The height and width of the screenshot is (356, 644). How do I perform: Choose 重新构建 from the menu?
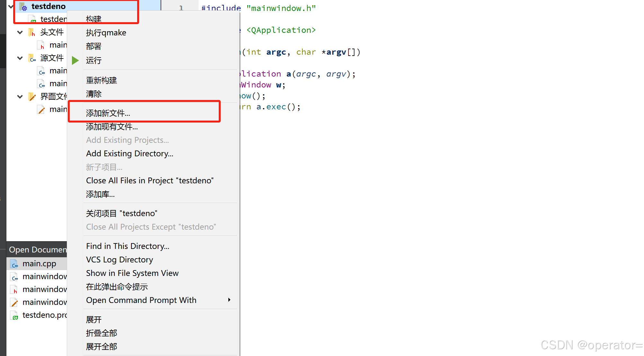[101, 80]
